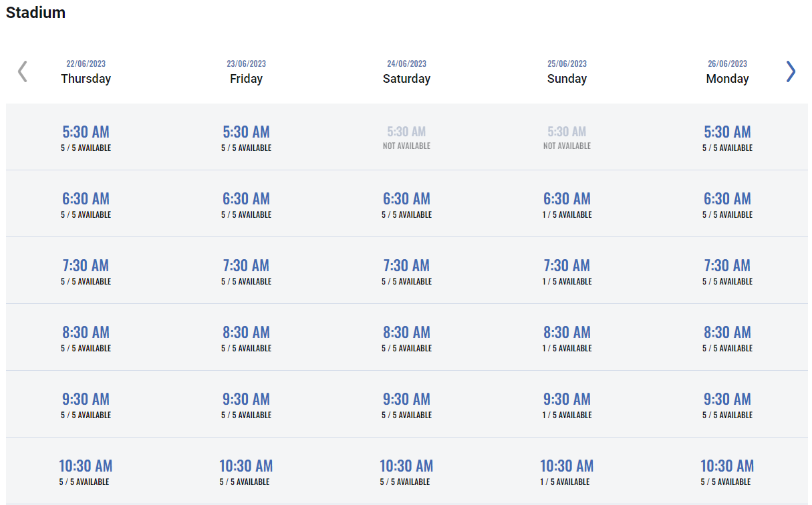Go to previous days with left arrow
Viewport: 812px width, 505px height.
23,71
